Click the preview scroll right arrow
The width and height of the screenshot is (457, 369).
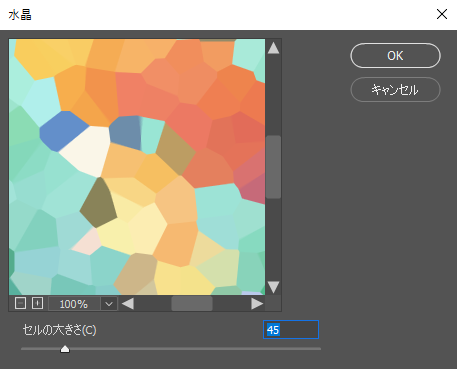click(x=257, y=304)
